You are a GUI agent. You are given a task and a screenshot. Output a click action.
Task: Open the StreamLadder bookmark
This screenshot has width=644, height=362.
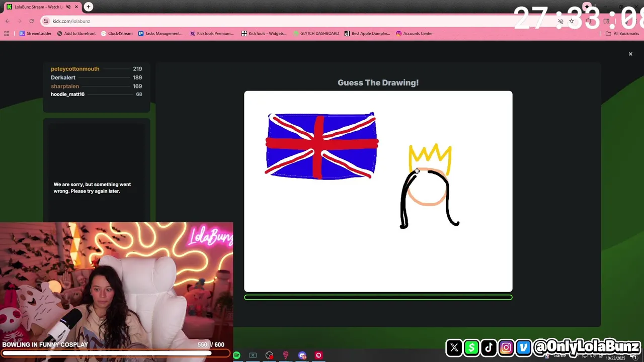(x=35, y=34)
